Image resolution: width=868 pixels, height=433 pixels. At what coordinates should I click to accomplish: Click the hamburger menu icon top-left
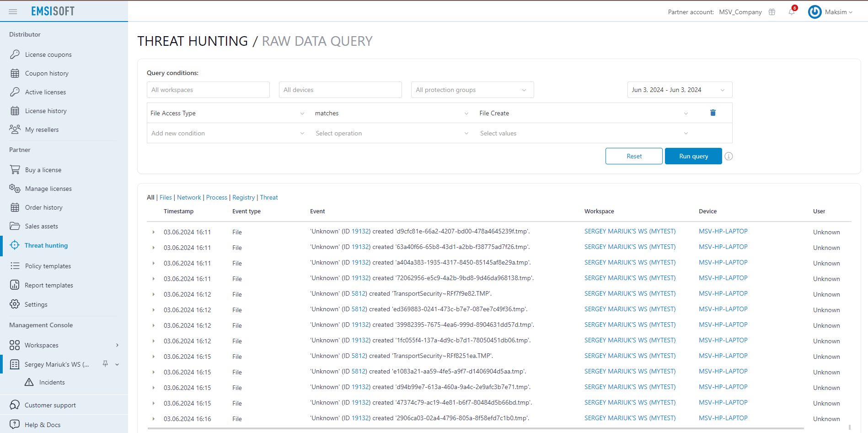click(x=13, y=11)
